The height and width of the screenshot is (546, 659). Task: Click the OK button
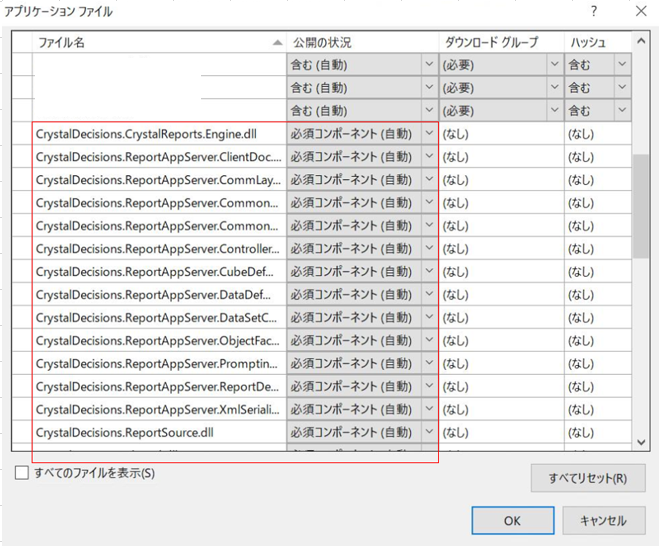(512, 521)
